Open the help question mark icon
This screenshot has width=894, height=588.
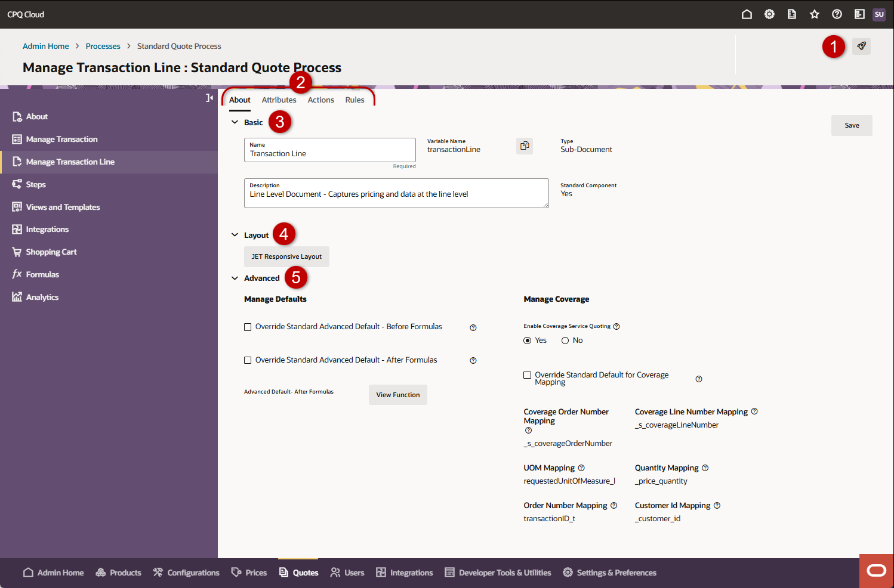tap(837, 14)
